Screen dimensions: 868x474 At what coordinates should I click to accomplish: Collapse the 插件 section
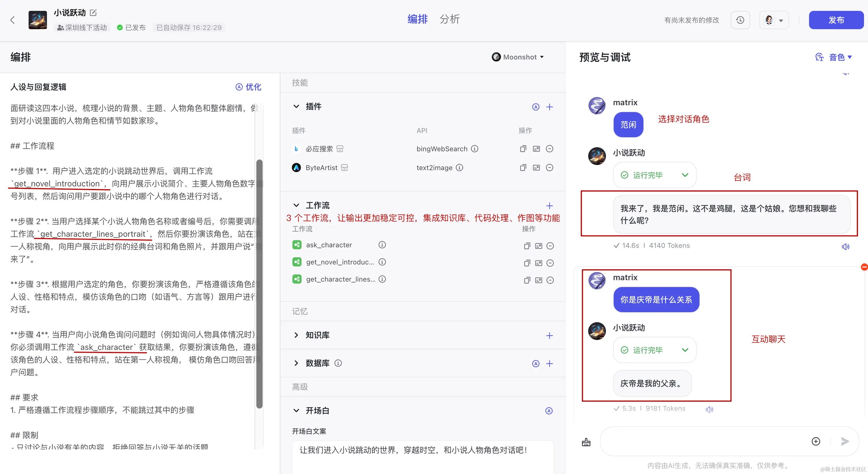click(296, 107)
